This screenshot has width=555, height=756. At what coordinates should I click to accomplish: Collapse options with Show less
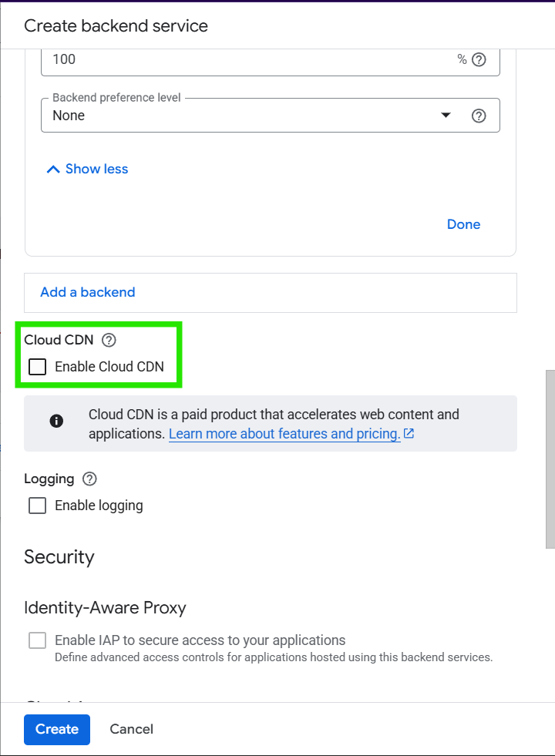click(96, 170)
